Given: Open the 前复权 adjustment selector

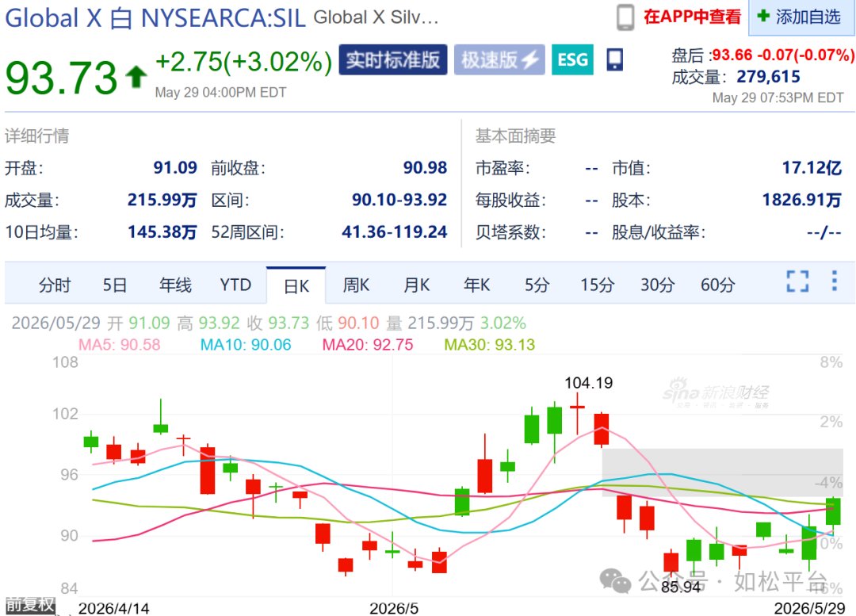Looking at the screenshot, I should click(31, 605).
